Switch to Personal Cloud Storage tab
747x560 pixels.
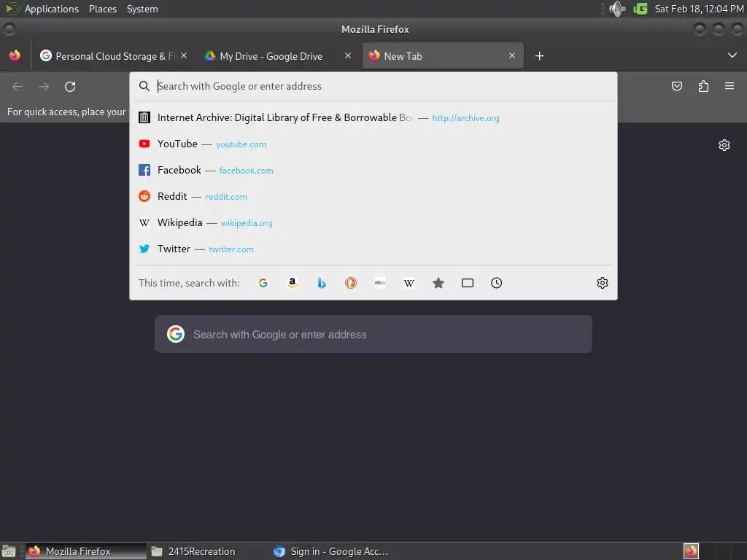[113, 56]
